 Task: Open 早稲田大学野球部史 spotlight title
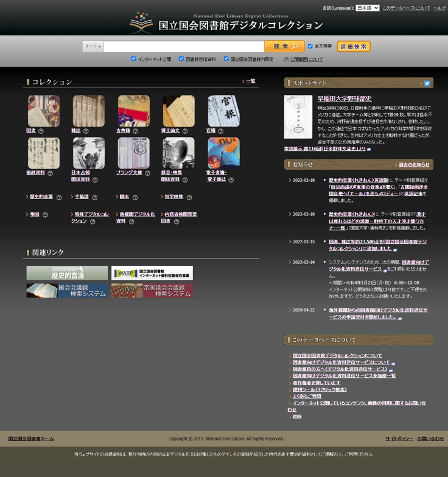[345, 99]
